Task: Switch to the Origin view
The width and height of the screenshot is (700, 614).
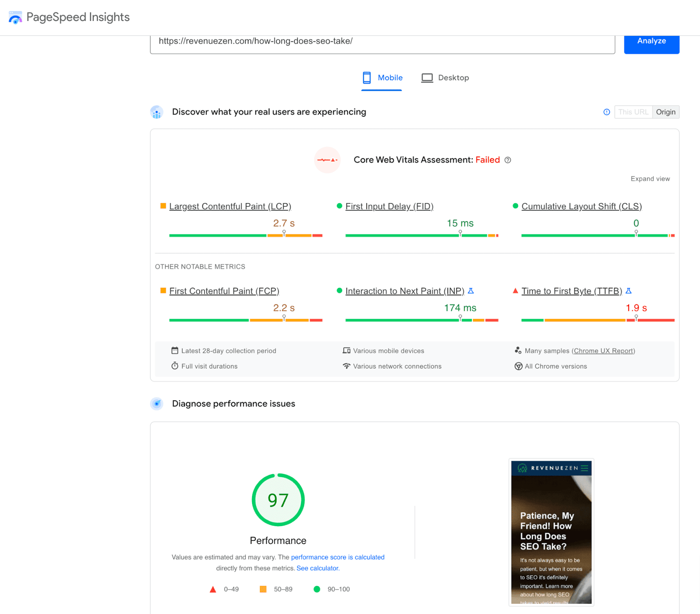Action: click(666, 112)
